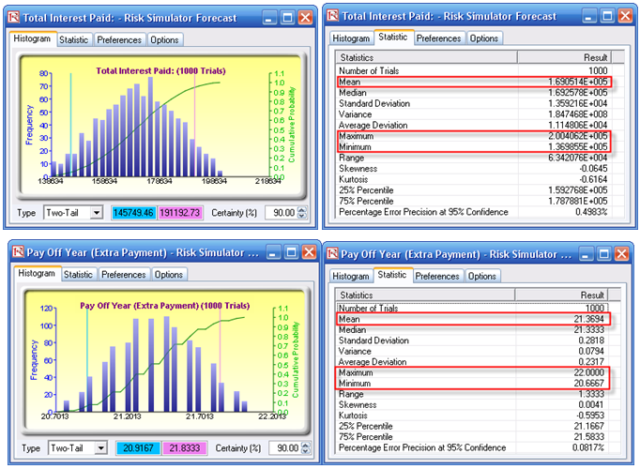This screenshot has height=469, width=640.
Task: Click Certainty field in Pay Off Year histogram
Action: pyautogui.click(x=286, y=448)
